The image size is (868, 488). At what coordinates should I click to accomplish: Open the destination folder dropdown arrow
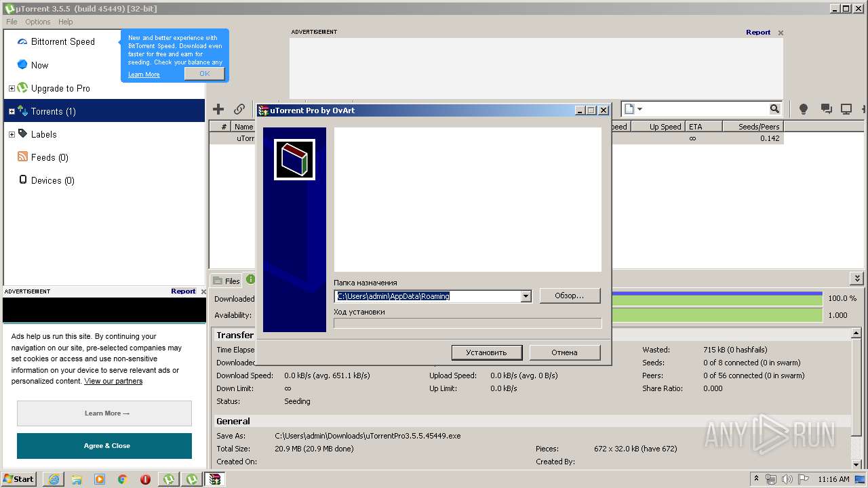click(x=526, y=296)
